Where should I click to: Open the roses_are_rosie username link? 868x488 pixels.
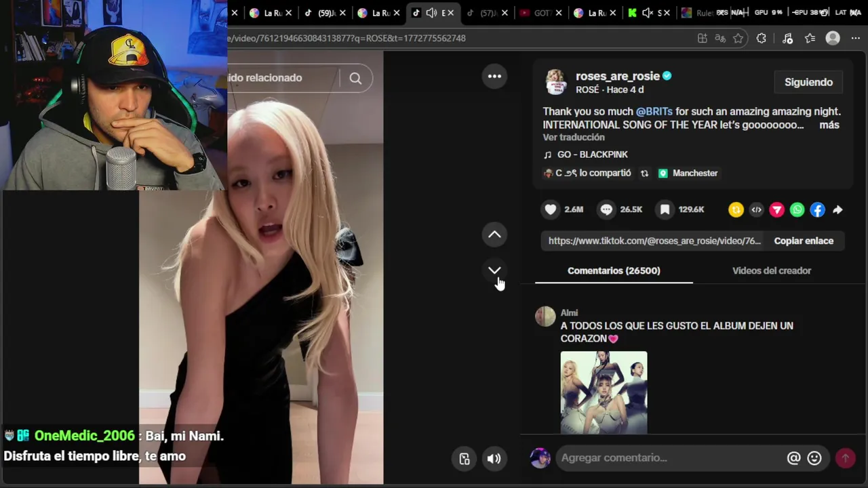(x=617, y=77)
